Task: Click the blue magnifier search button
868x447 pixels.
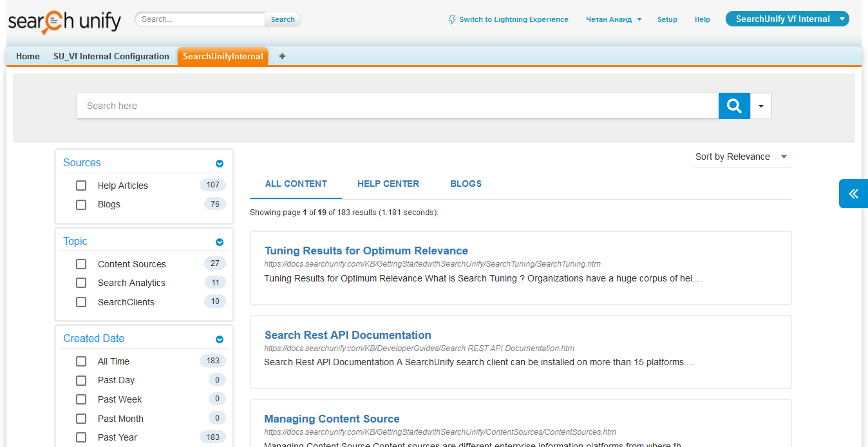Action: pos(734,106)
